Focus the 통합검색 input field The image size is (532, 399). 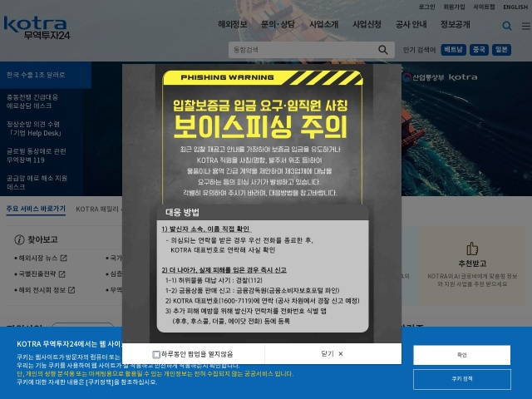(x=303, y=50)
